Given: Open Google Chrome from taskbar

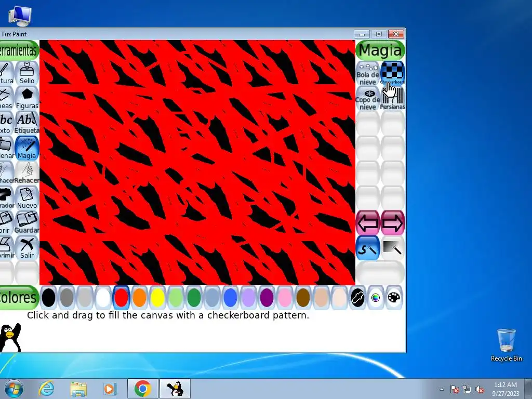Looking at the screenshot, I should pos(142,389).
